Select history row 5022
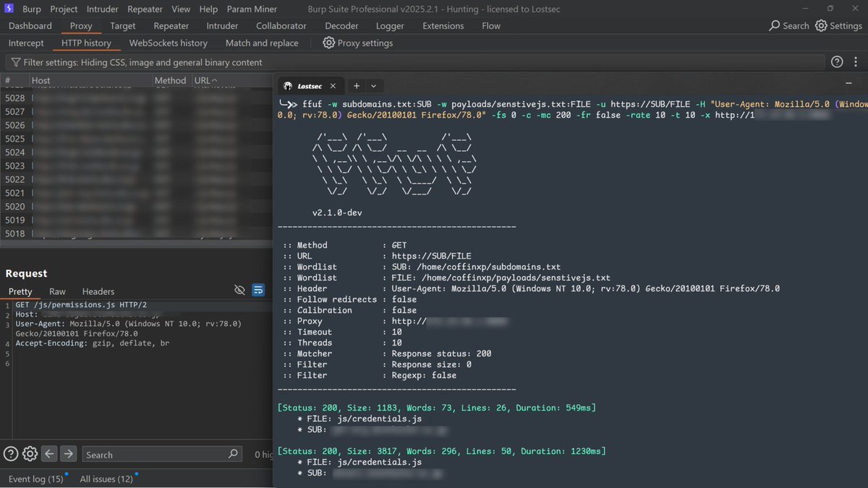868x488 pixels. click(137, 179)
